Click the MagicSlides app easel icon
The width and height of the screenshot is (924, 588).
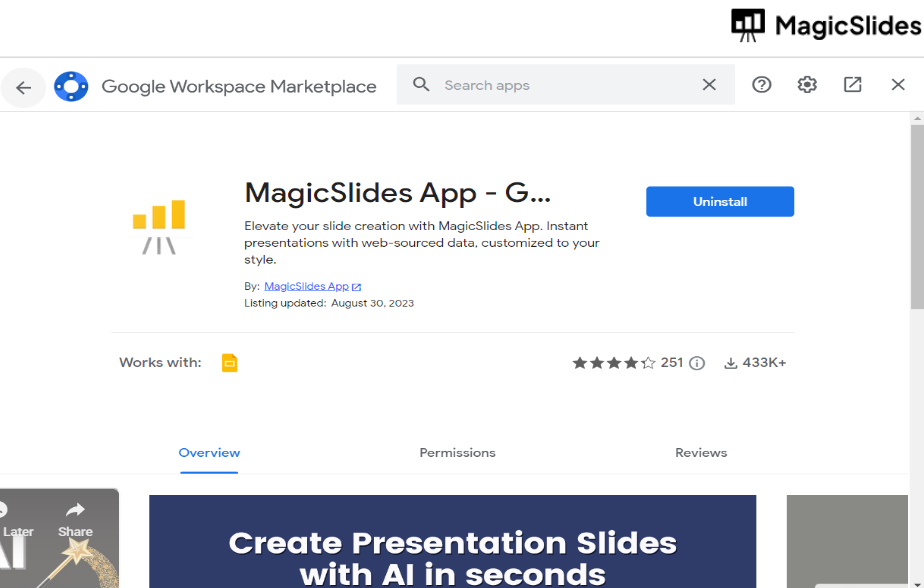(159, 227)
